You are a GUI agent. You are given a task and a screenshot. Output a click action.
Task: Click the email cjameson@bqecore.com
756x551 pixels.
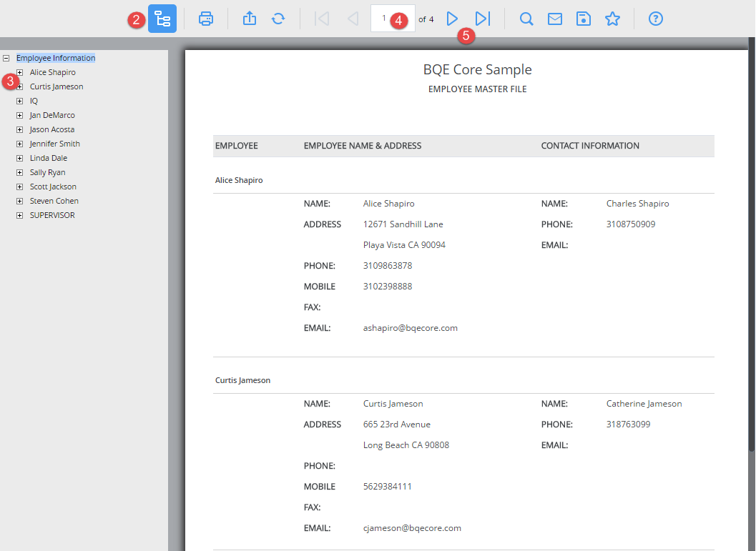tap(412, 528)
